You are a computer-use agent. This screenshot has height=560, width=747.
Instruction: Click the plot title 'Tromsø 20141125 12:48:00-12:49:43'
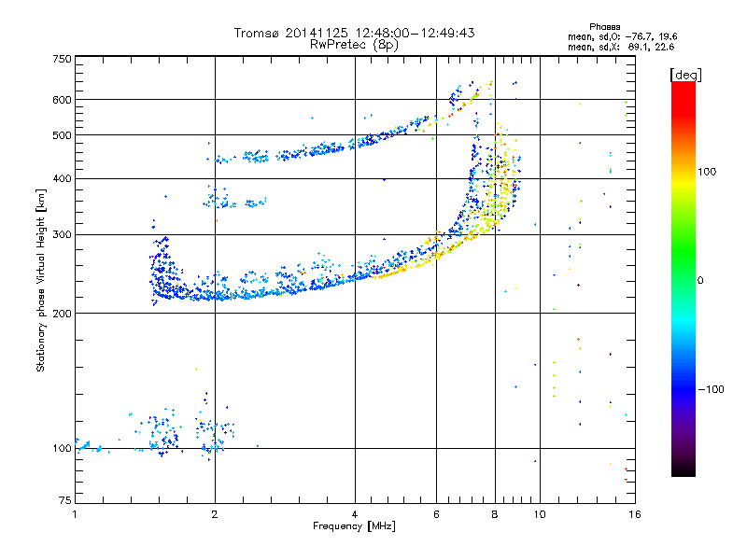point(354,33)
